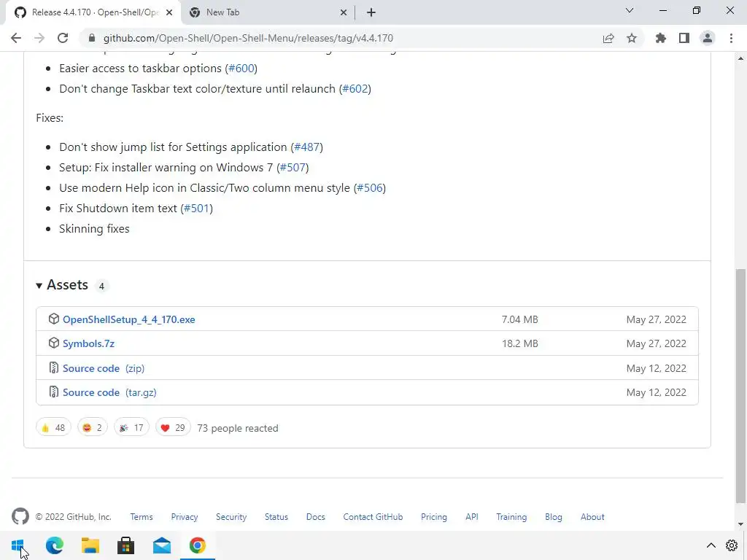
Task: Open the tab search chevron
Action: pos(630,10)
